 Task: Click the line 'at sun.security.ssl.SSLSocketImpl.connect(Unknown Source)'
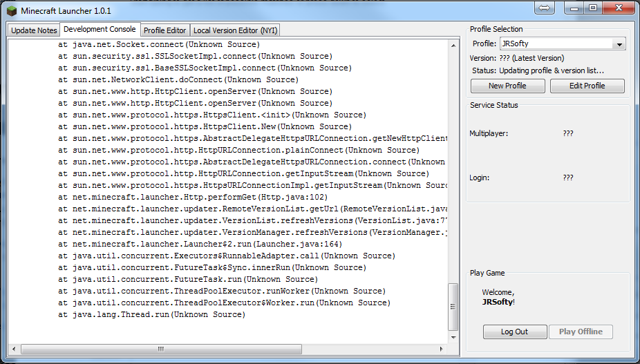click(195, 57)
